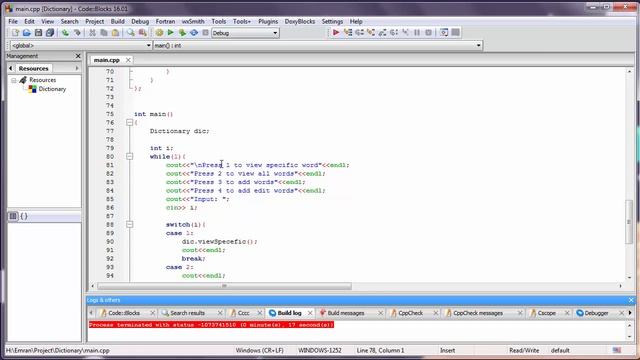Image resolution: width=640 pixels, height=360 pixels.
Task: Close the main.cpp editor tab
Action: click(128, 60)
